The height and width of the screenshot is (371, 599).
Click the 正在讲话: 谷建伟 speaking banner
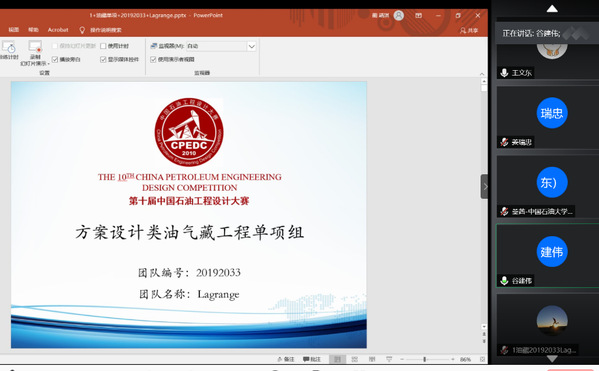(547, 33)
